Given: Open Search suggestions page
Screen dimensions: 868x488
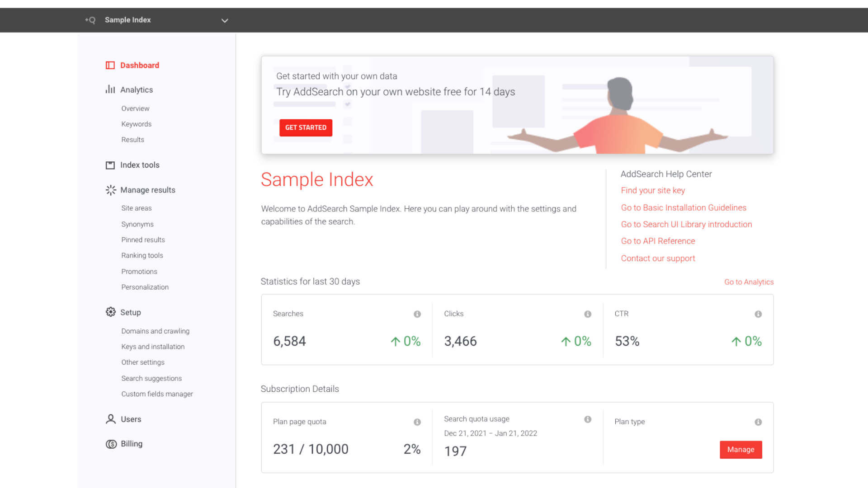Looking at the screenshot, I should (151, 378).
